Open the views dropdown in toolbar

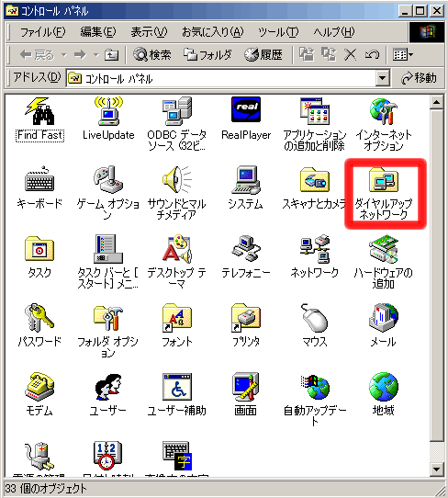pos(403,55)
